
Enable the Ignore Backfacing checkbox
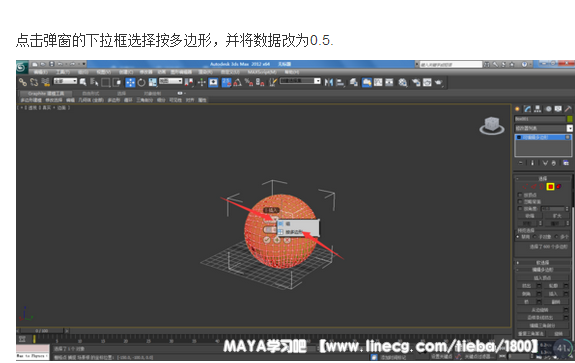coord(520,202)
